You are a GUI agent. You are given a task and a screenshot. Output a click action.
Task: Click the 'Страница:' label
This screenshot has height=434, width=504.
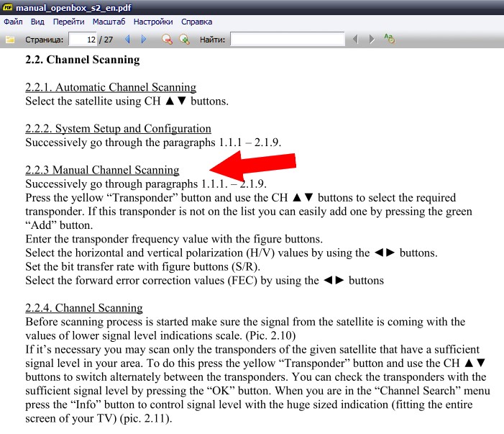click(x=44, y=40)
